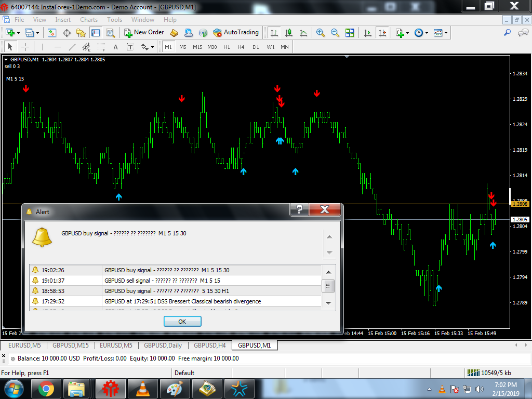
Task: Open the tile windows icon
Action: click(x=350, y=33)
